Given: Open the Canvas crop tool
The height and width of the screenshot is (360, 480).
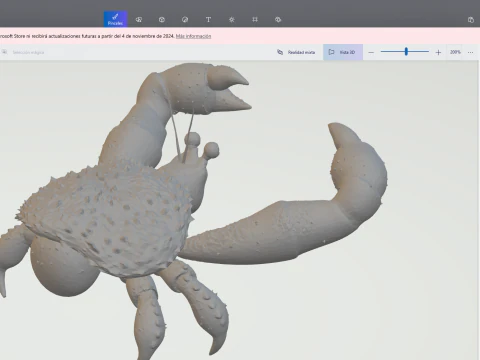Looking at the screenshot, I should [255, 20].
